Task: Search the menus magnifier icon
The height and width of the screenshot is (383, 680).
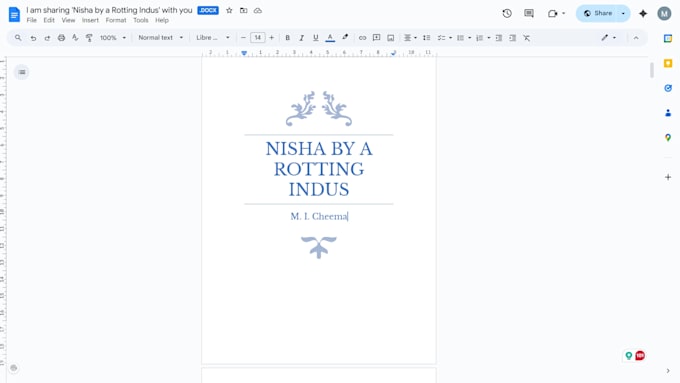Action: click(x=18, y=38)
